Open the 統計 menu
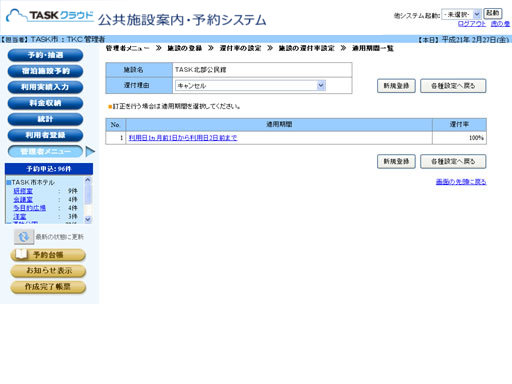Viewport: 512px width, 384px height. click(45, 119)
